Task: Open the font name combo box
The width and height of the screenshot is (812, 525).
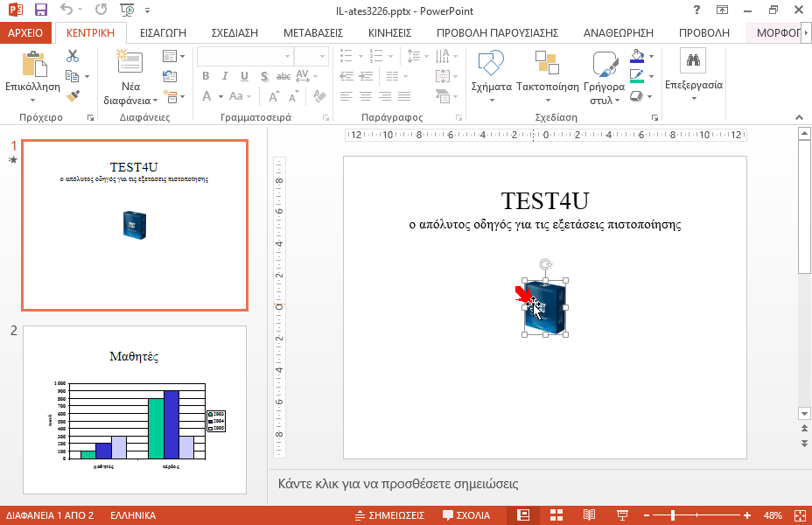Action: 245,56
